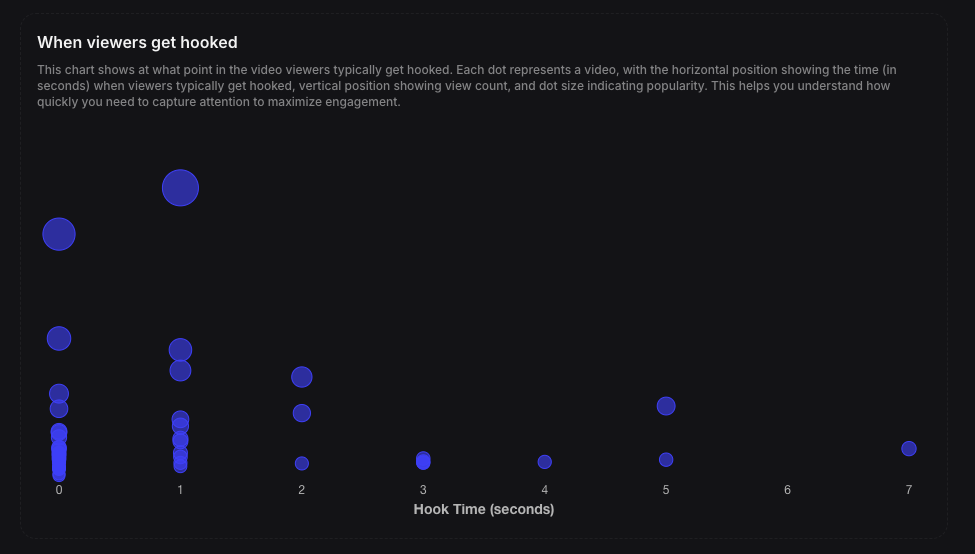
Task: Select the second-highest dot at hook time 1
Action: 180,349
